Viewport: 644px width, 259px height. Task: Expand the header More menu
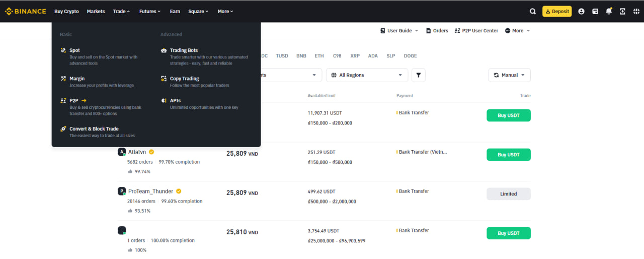tap(225, 11)
